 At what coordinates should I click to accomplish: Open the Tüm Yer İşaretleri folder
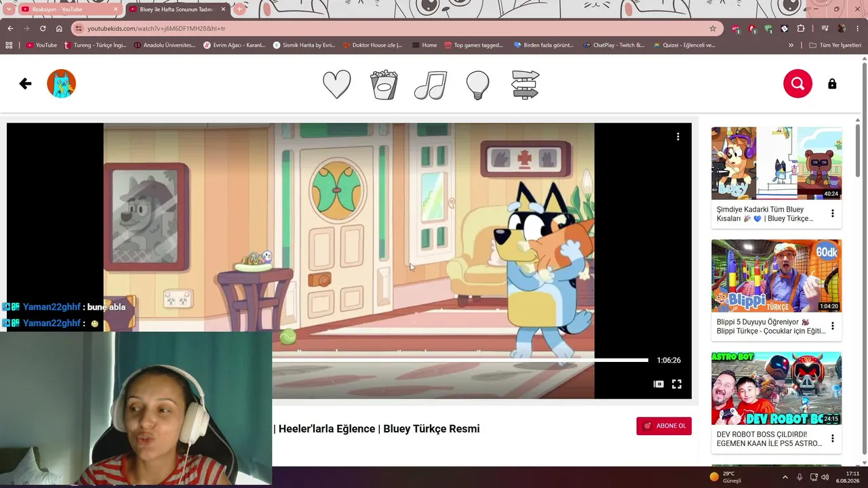[835, 45]
